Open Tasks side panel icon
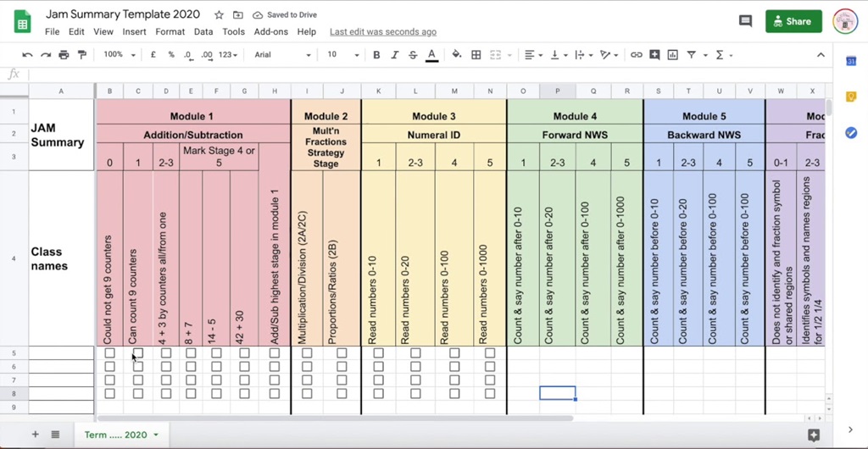Image resolution: width=868 pixels, height=449 pixels. pyautogui.click(x=851, y=133)
